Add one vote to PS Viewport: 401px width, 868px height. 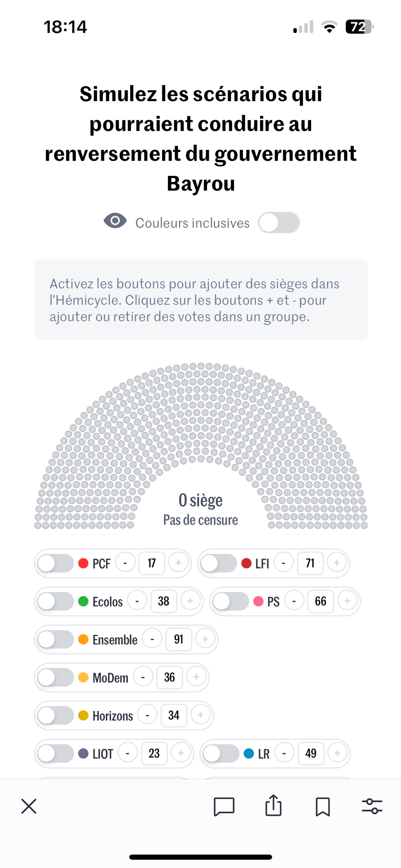click(347, 601)
